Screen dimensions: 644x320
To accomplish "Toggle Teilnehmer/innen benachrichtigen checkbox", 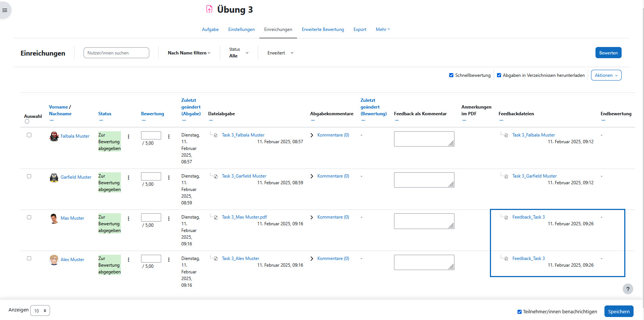I will pyautogui.click(x=519, y=312).
